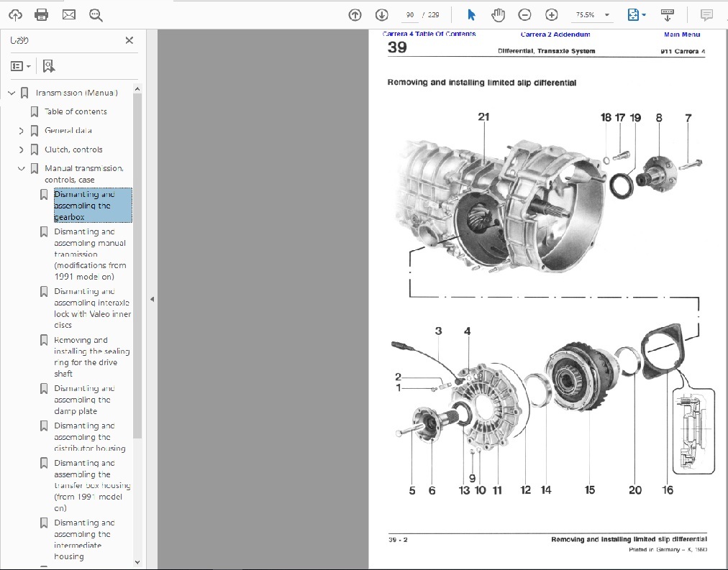This screenshot has width=728, height=570.
Task: Click part number 21 label in diagram
Action: (x=484, y=117)
